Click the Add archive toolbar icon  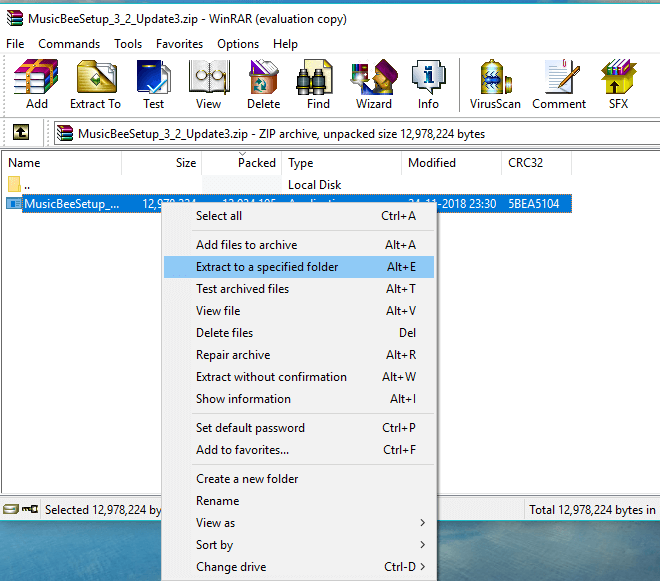coord(37,84)
